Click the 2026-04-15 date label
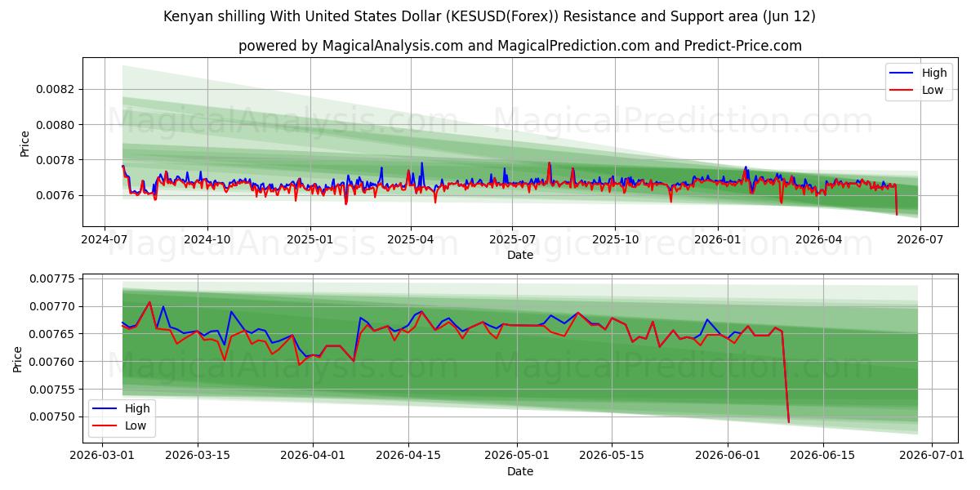The image size is (980, 490). pyautogui.click(x=408, y=456)
